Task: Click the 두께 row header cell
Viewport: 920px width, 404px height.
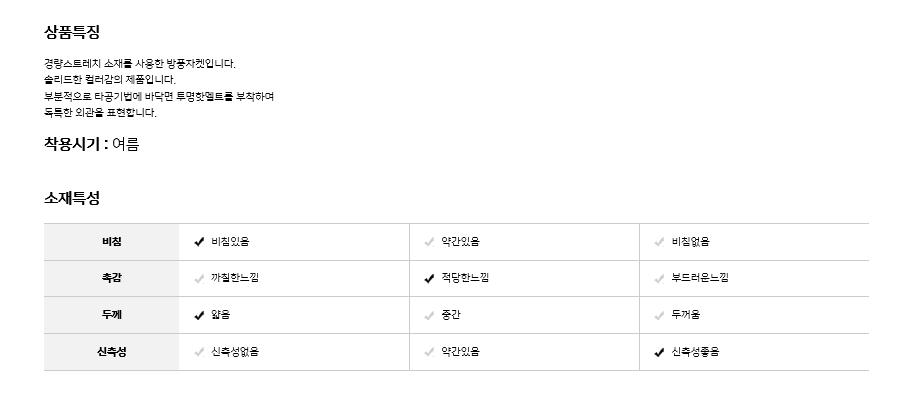Action: coord(111,315)
